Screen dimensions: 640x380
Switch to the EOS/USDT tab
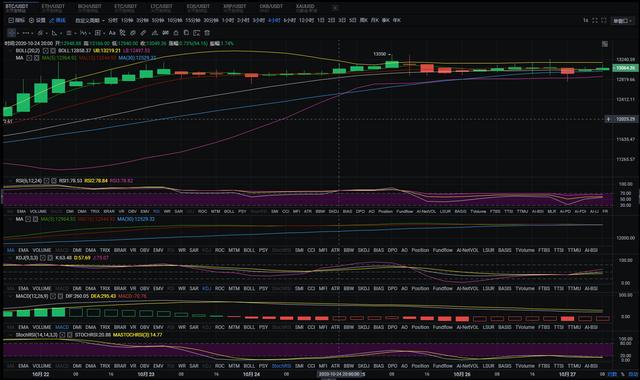(198, 8)
